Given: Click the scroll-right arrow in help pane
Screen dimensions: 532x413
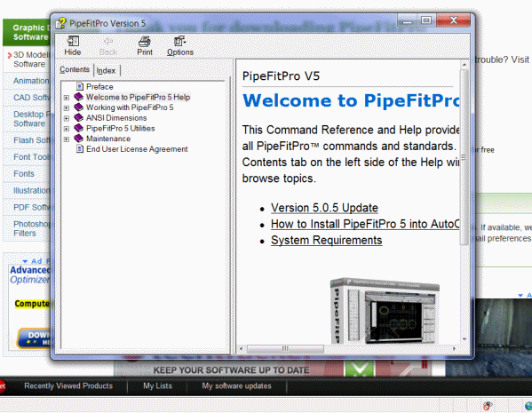Looking at the screenshot, I should pos(455,348).
